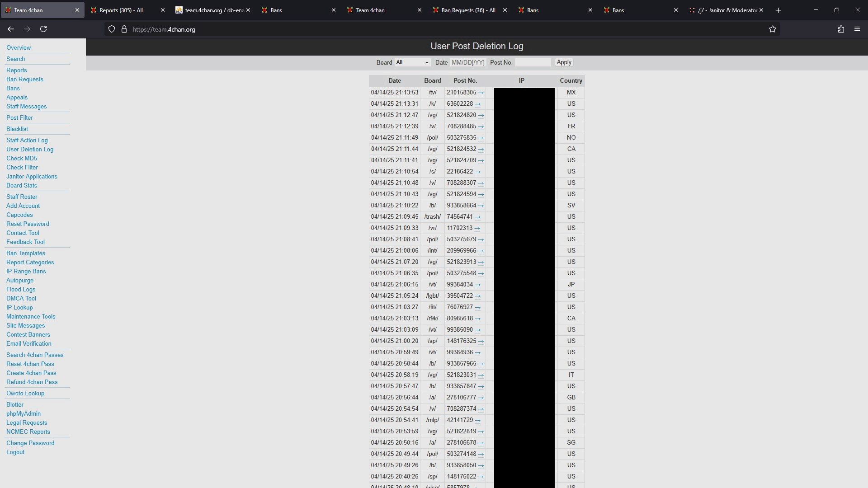Expand the Board dropdown filter

[412, 62]
